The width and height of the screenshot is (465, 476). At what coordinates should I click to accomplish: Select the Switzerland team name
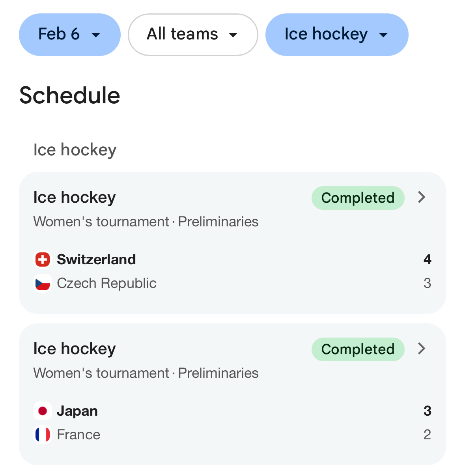tap(96, 259)
